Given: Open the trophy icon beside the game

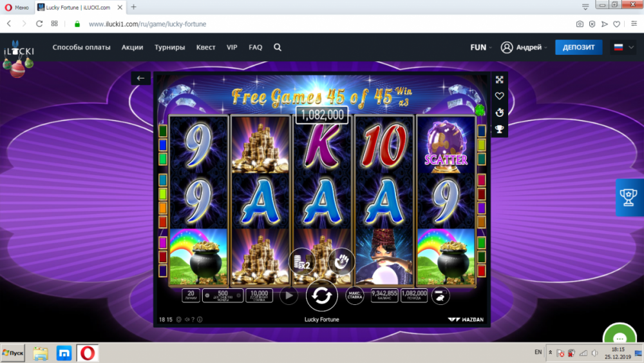Looking at the screenshot, I should click(x=500, y=130).
